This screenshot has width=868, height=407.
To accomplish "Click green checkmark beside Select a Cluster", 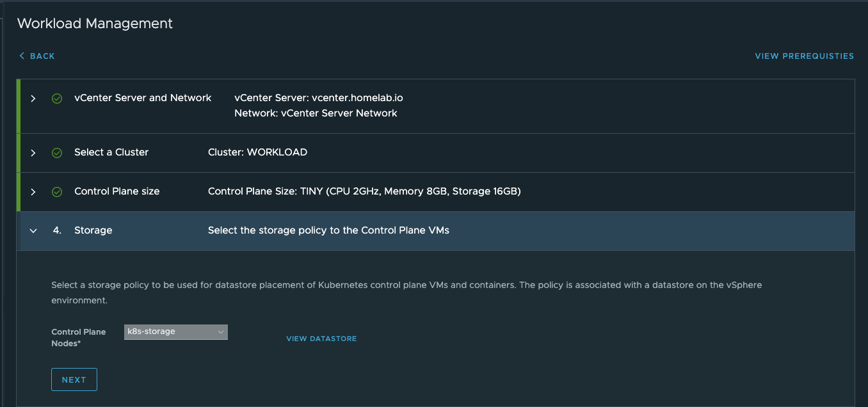I will [x=57, y=153].
